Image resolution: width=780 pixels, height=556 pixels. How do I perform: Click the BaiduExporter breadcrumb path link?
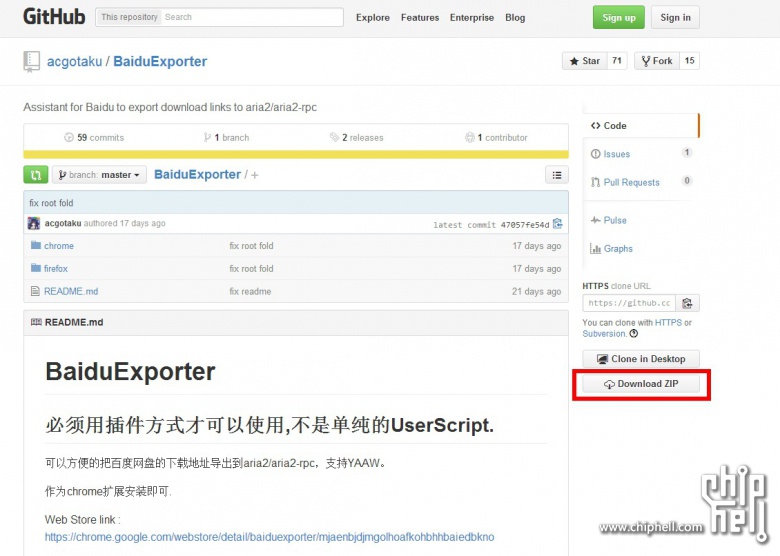(x=197, y=175)
